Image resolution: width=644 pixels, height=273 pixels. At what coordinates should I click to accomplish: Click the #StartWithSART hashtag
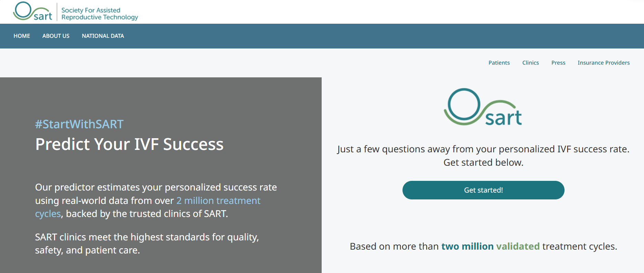point(79,124)
